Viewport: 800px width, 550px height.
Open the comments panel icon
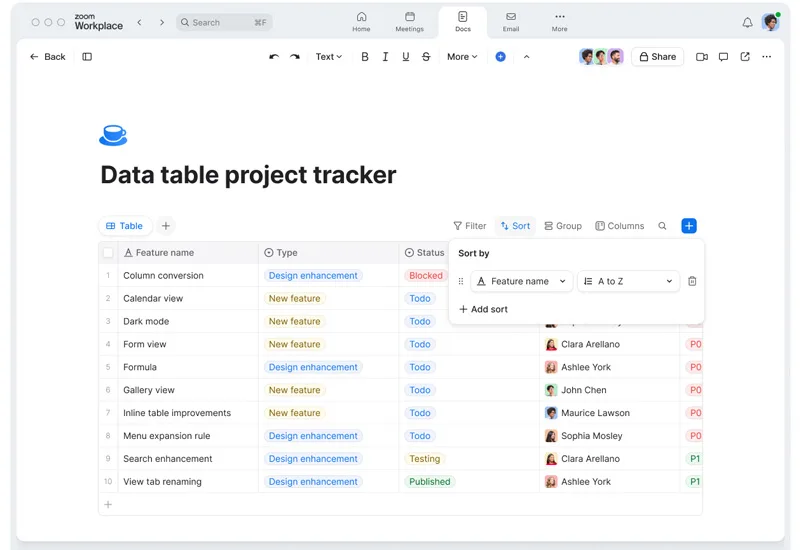[x=723, y=57]
